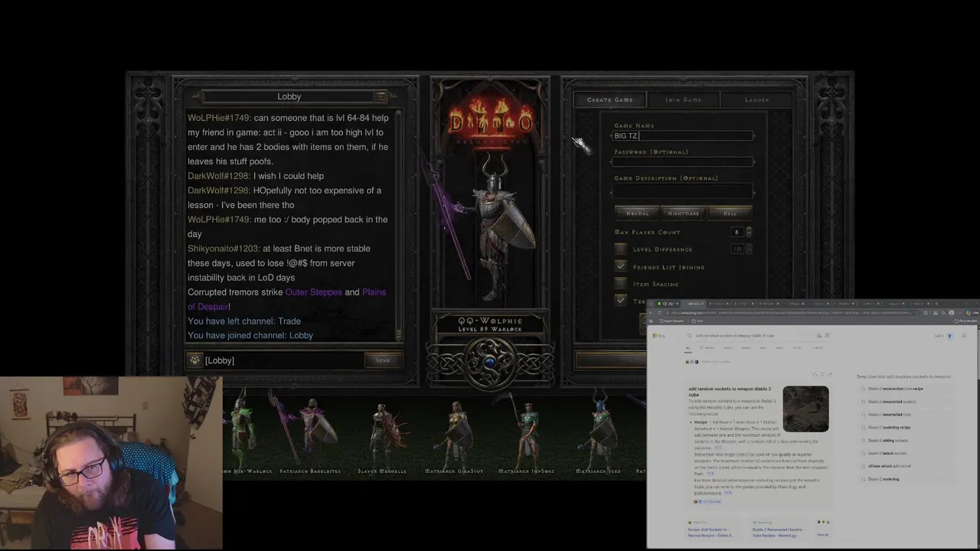Image resolution: width=980 pixels, height=551 pixels.
Task: Click the Copilot icon in browser toolbar
Action: tap(969, 313)
